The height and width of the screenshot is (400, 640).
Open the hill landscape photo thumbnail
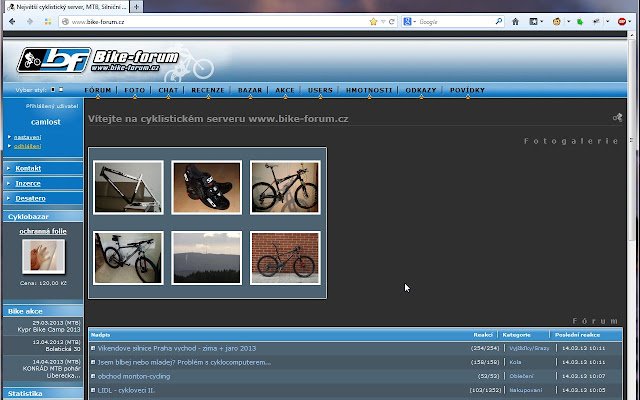point(207,258)
